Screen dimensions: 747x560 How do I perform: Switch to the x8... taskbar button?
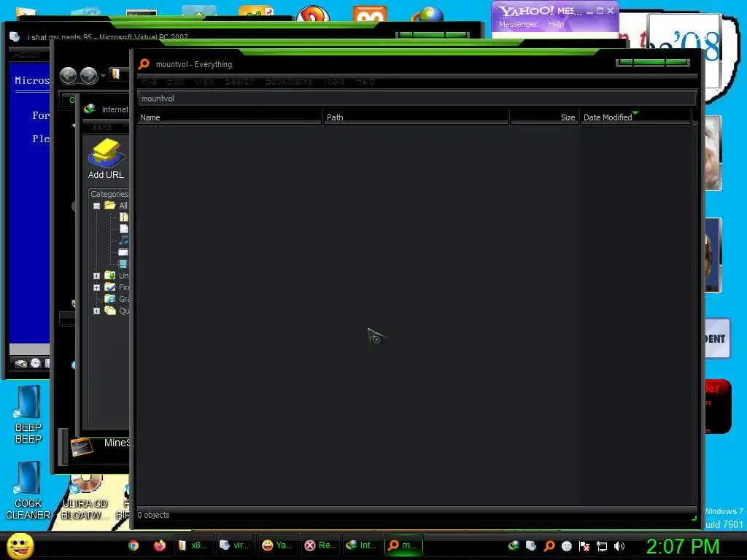click(193, 545)
